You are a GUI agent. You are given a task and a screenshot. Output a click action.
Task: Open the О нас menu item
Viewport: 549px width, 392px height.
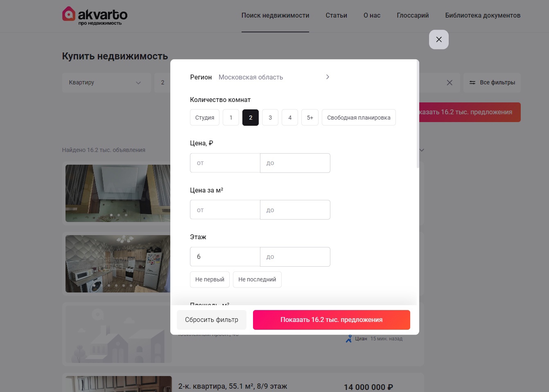pyautogui.click(x=372, y=16)
